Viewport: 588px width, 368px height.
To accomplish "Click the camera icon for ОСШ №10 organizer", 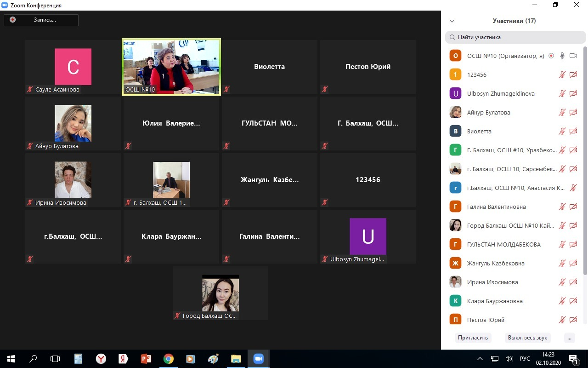I will point(573,56).
